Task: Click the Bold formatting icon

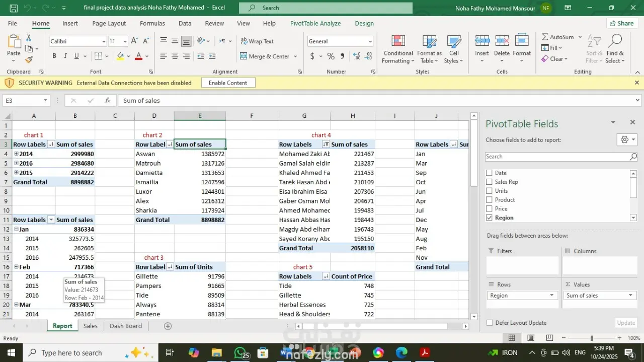Action: tap(54, 56)
